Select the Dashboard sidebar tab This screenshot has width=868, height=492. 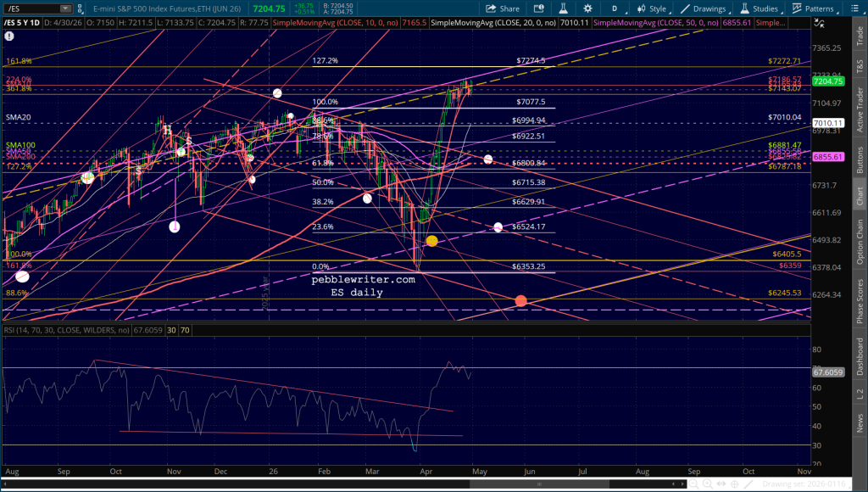click(x=860, y=356)
